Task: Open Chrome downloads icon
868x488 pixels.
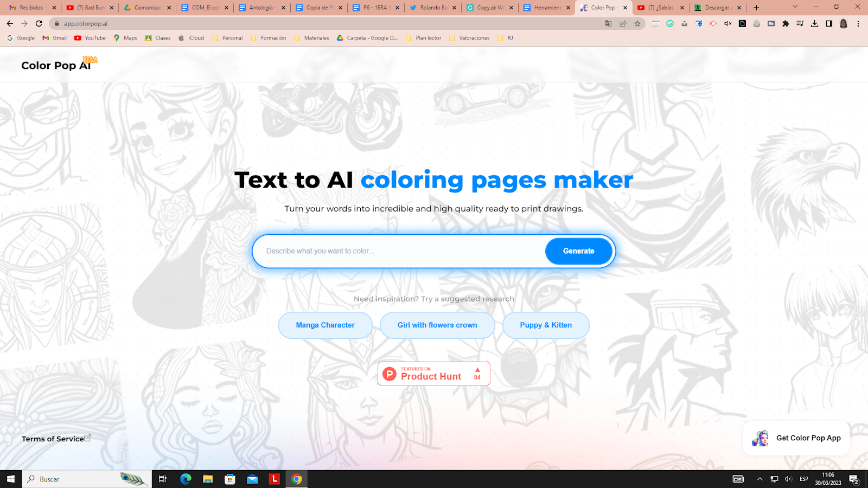Action: 814,24
